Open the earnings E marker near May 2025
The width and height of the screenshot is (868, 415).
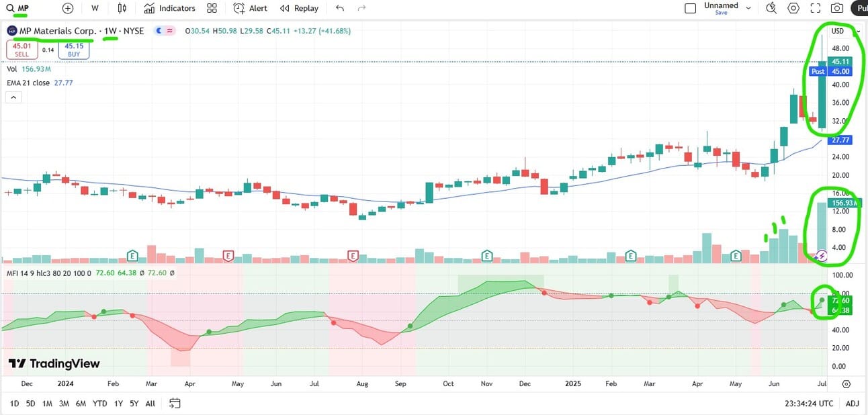[736, 255]
